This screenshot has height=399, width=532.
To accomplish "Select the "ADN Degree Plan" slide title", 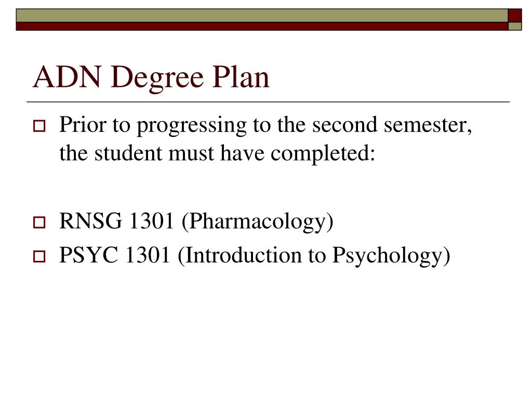I will pos(151,78).
